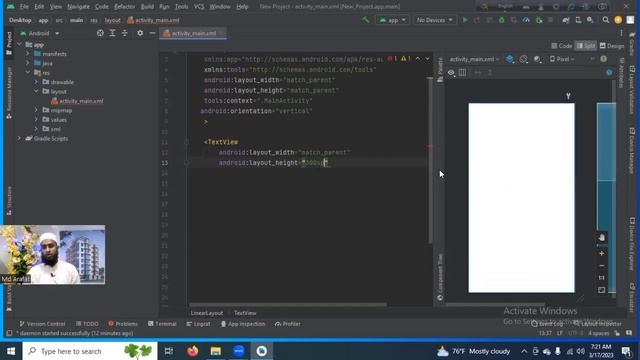Open the SDK Manager icon
Screen dimensions: 640x360
click(590, 20)
